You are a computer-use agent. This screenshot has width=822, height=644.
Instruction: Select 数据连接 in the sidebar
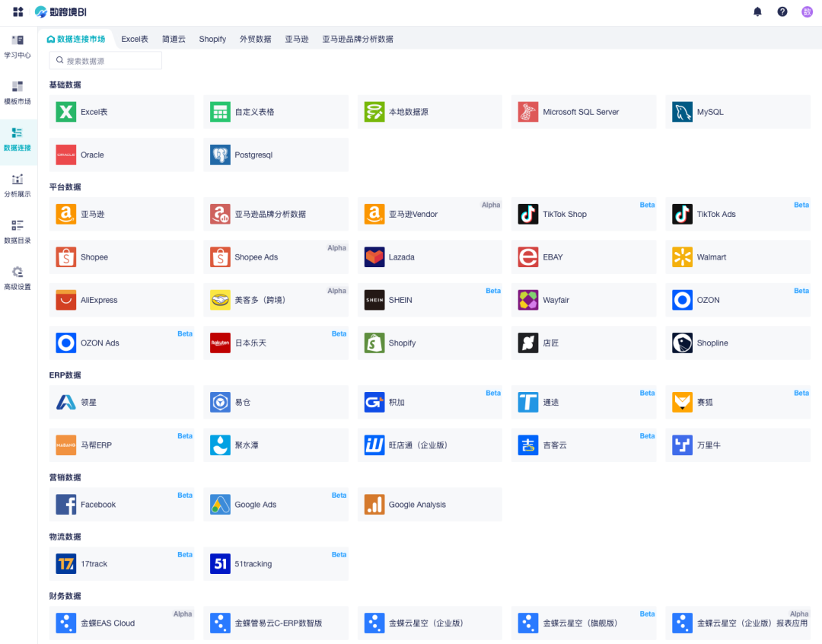point(18,139)
